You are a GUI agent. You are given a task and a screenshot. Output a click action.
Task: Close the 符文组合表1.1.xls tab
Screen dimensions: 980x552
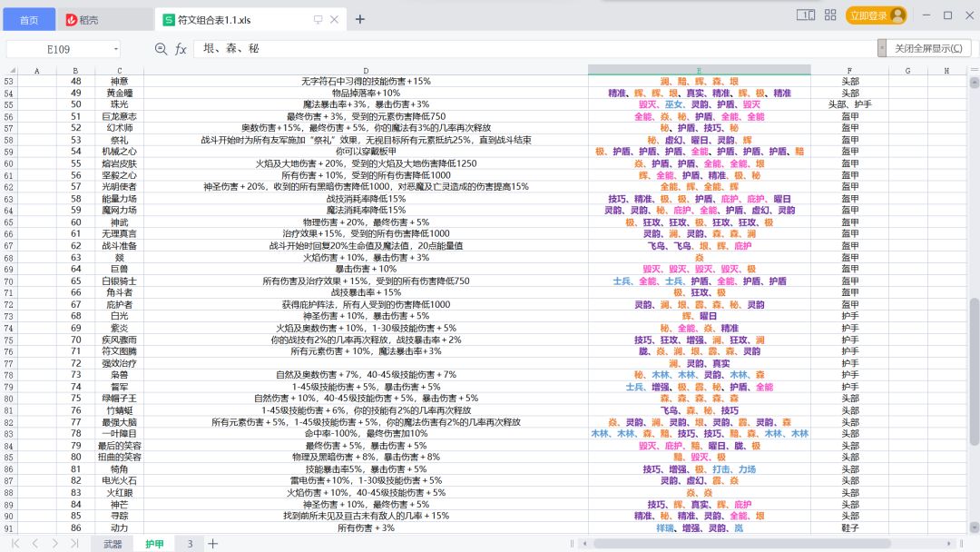point(334,19)
